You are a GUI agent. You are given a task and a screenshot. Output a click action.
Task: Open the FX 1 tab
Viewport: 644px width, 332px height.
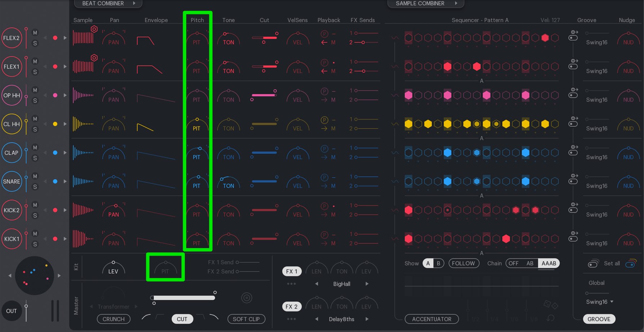(292, 271)
